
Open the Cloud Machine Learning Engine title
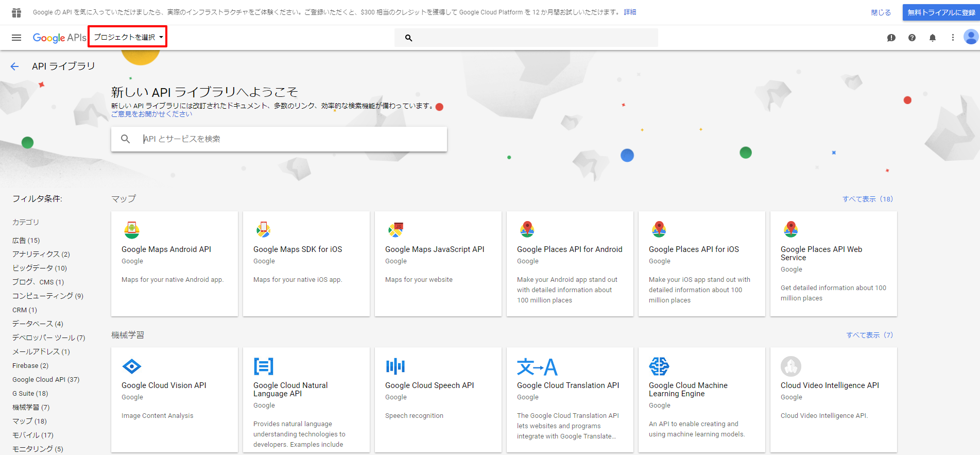688,390
